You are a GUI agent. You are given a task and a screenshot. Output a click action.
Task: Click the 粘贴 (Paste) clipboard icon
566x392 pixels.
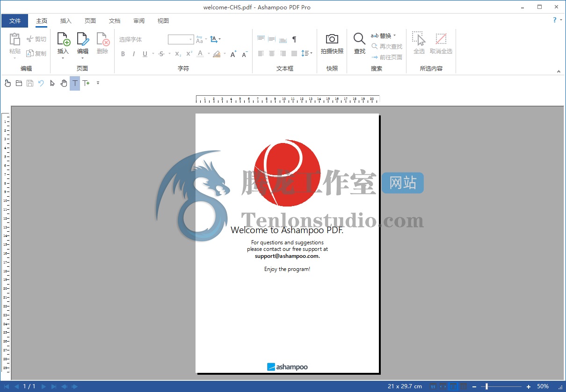tap(15, 39)
